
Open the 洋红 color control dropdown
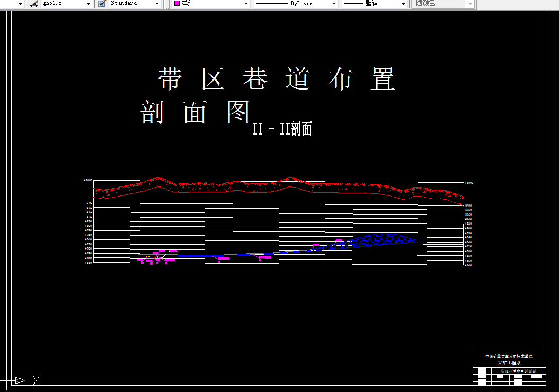coord(245,3)
